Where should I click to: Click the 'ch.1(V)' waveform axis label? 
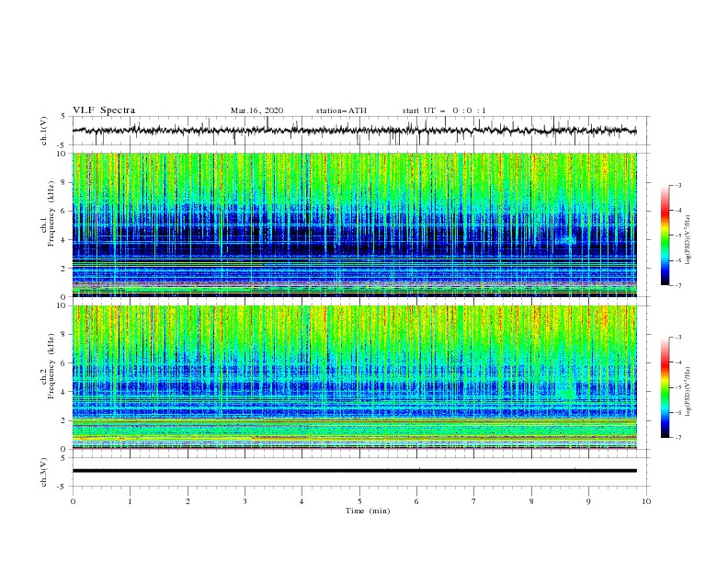44,131
